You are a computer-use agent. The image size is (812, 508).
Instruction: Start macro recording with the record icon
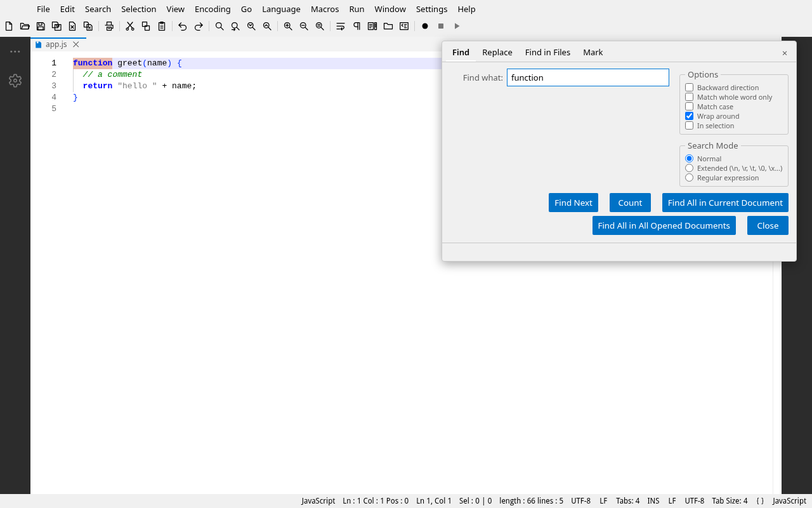425,26
